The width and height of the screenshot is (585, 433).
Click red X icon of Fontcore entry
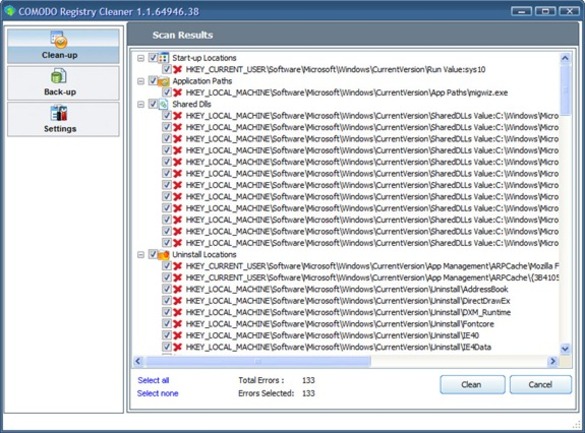point(178,324)
